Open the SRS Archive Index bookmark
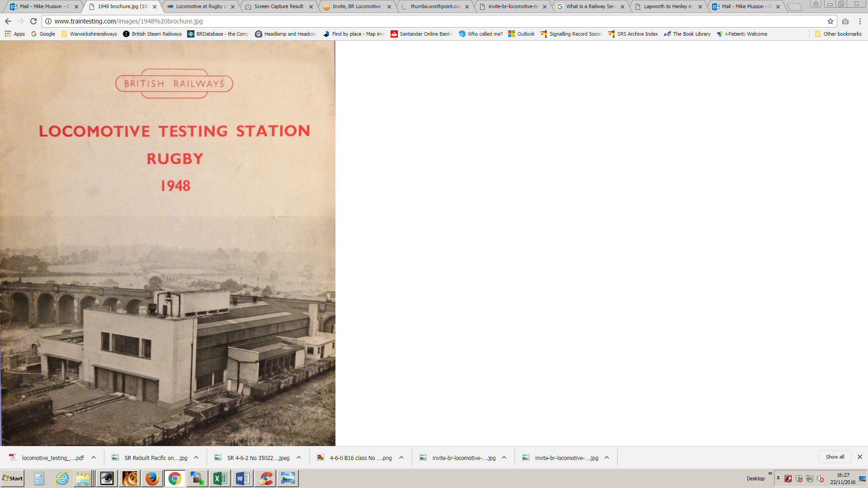 pyautogui.click(x=633, y=34)
